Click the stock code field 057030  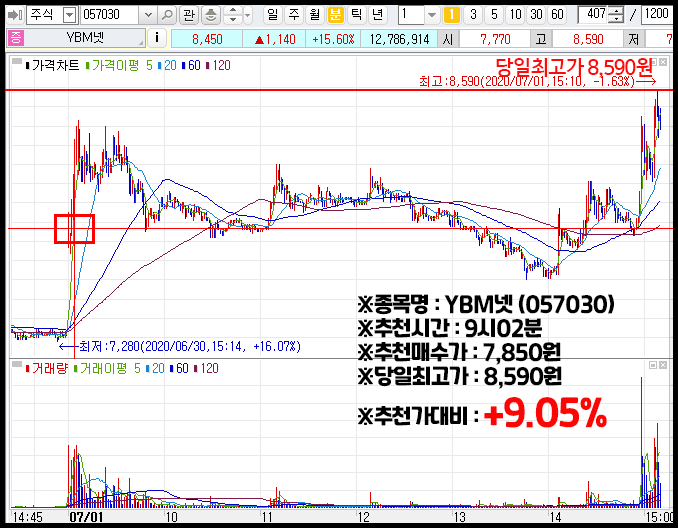(x=110, y=15)
